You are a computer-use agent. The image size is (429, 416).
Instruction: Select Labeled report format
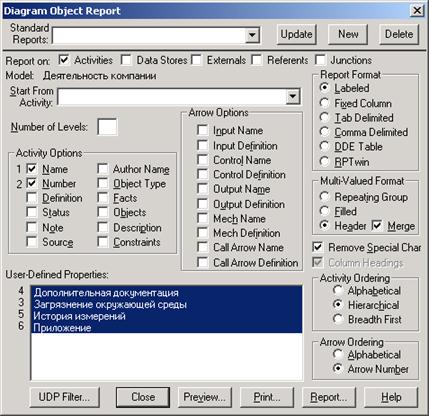(x=324, y=88)
